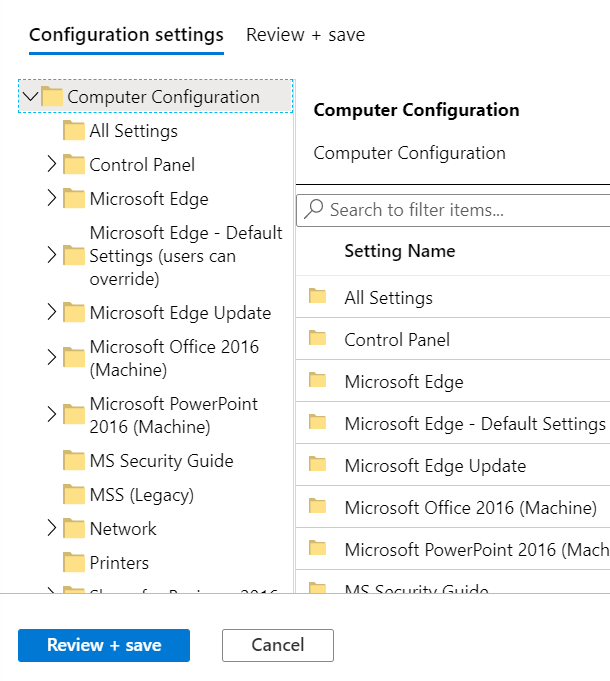
Task: Click the Printers folder icon in tree
Action: [x=74, y=563]
